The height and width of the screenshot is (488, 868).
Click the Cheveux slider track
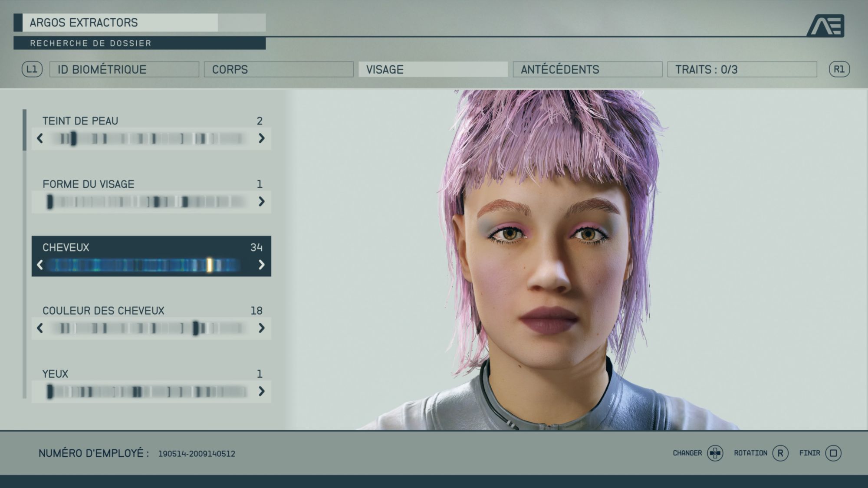[x=143, y=265]
